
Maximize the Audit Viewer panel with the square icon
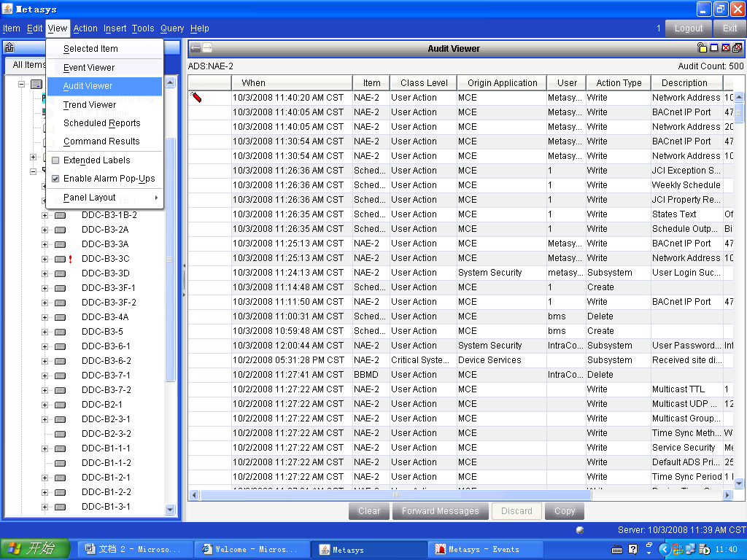coord(714,48)
